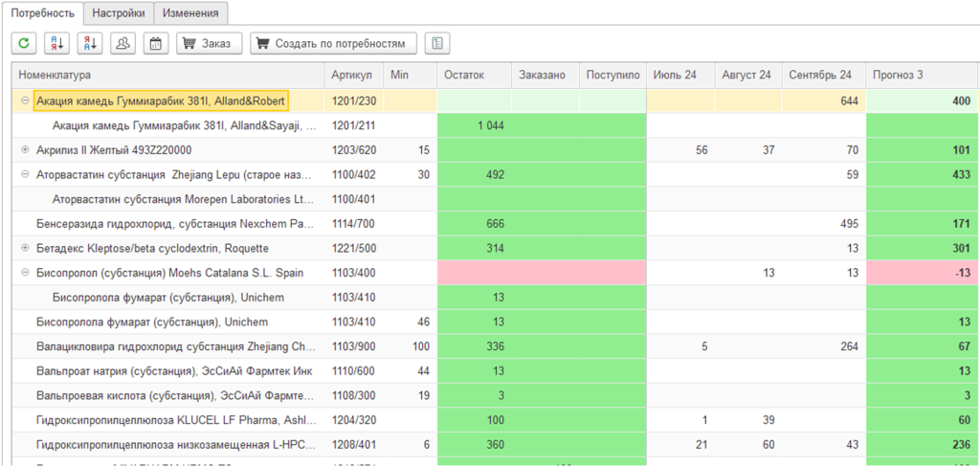Click the article cell 1201/211
The height and width of the screenshot is (467, 980).
click(x=354, y=125)
